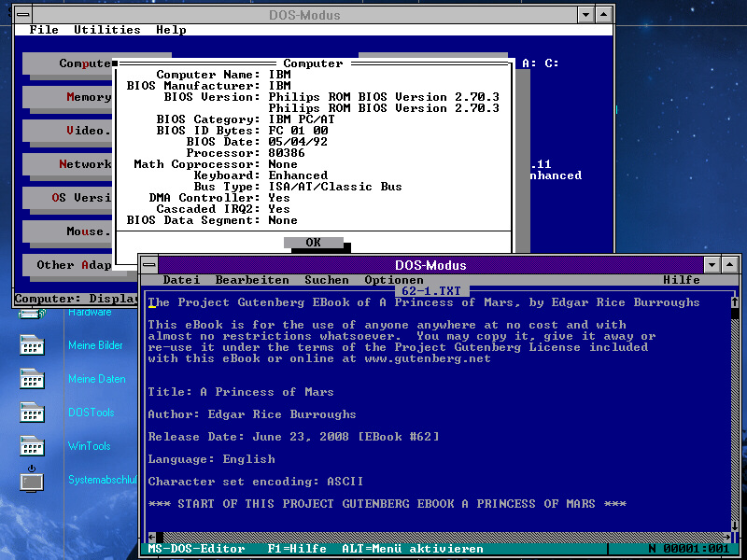Click the Video... button
This screenshot has width=747, height=560.
click(x=67, y=131)
